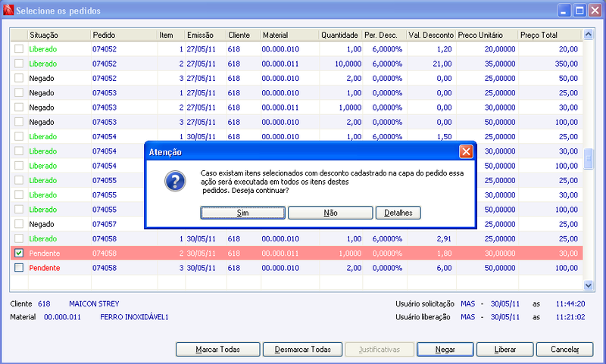606x364 pixels.
Task: Click the scroll up arrow of the order list
Action: [x=589, y=34]
